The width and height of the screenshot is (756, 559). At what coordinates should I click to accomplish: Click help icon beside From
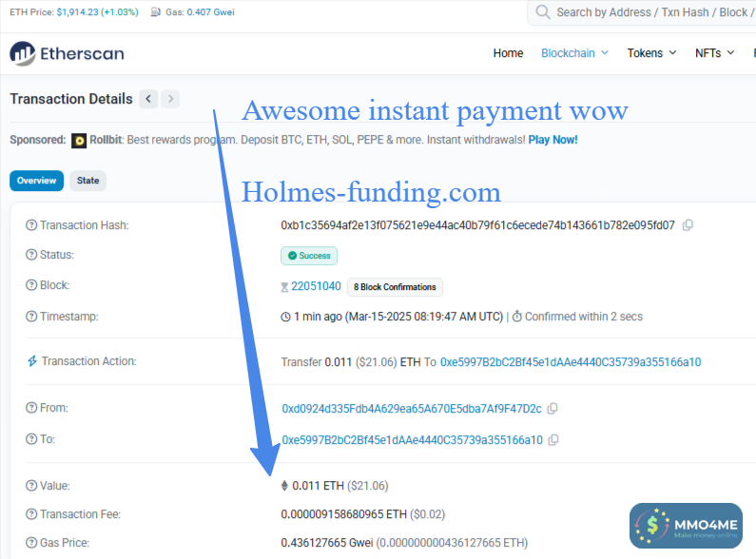pyautogui.click(x=31, y=408)
